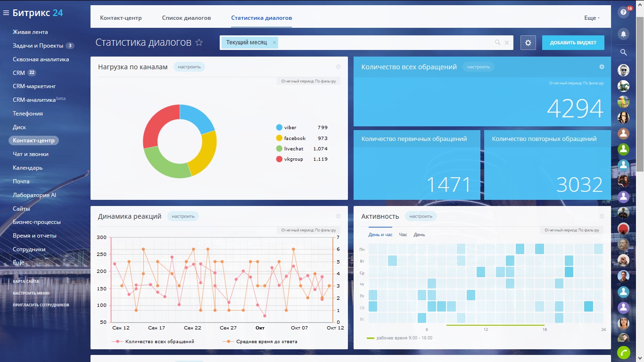Open dashboard settings gear next to filter
This screenshot has width=644, height=362.
pyautogui.click(x=528, y=42)
